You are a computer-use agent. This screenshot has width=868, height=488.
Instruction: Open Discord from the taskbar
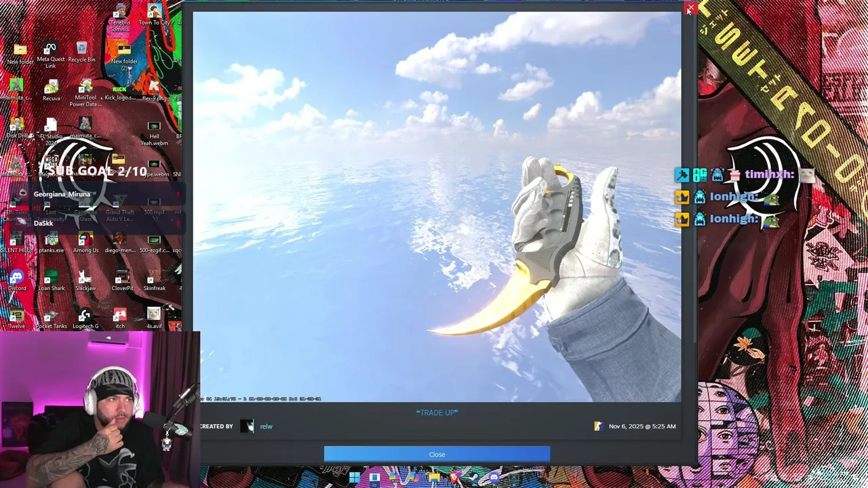[494, 477]
